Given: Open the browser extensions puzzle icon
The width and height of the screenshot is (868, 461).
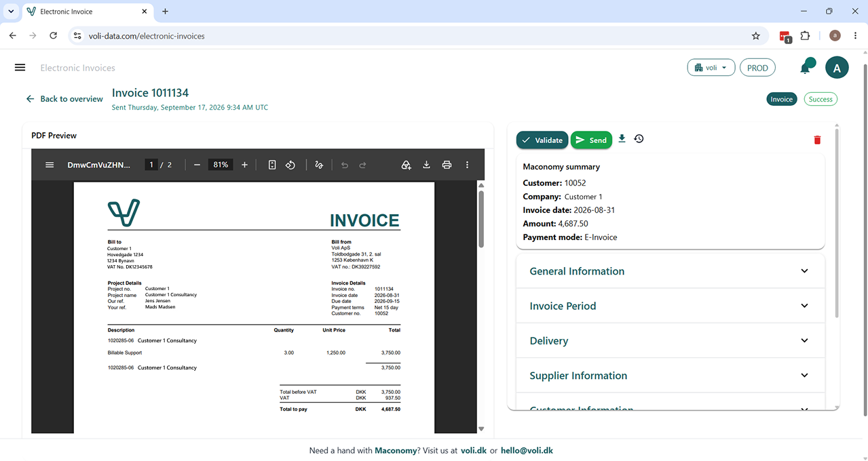Looking at the screenshot, I should 806,36.
